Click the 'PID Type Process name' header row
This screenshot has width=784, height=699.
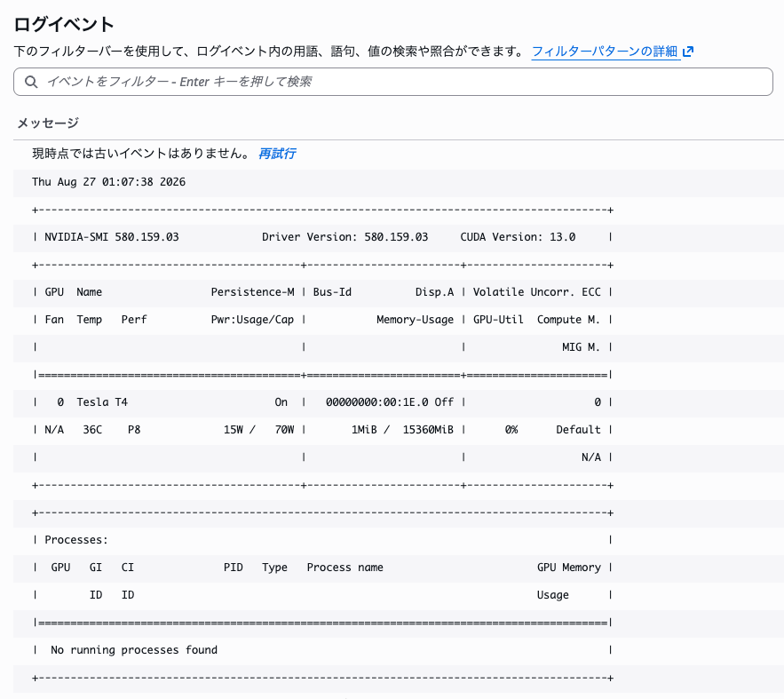[399, 568]
